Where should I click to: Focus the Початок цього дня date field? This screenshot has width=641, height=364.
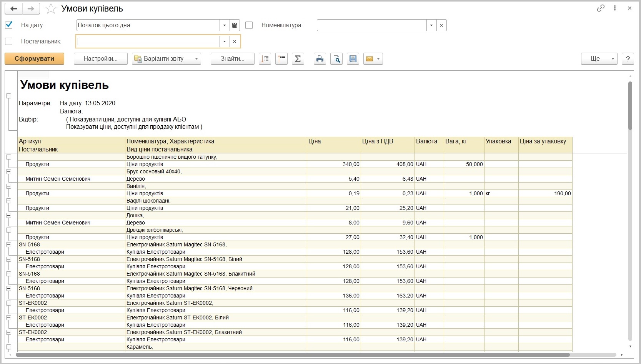(148, 25)
